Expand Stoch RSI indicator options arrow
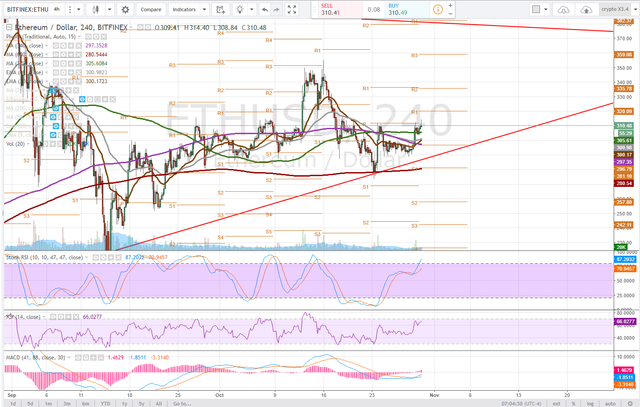This screenshot has height=407, width=640. tap(86, 258)
